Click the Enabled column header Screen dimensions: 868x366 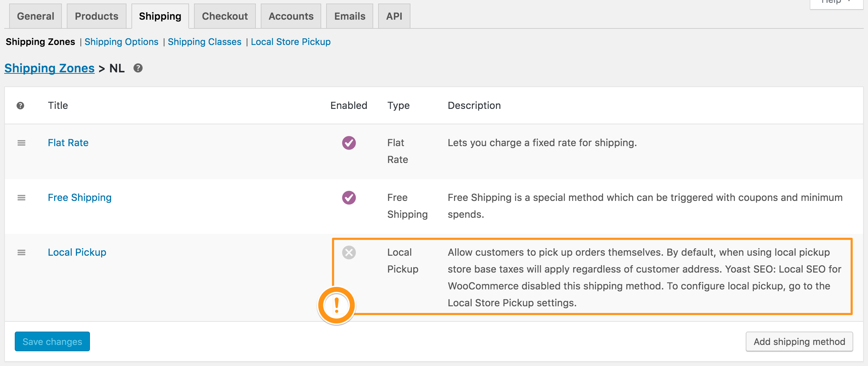[349, 106]
